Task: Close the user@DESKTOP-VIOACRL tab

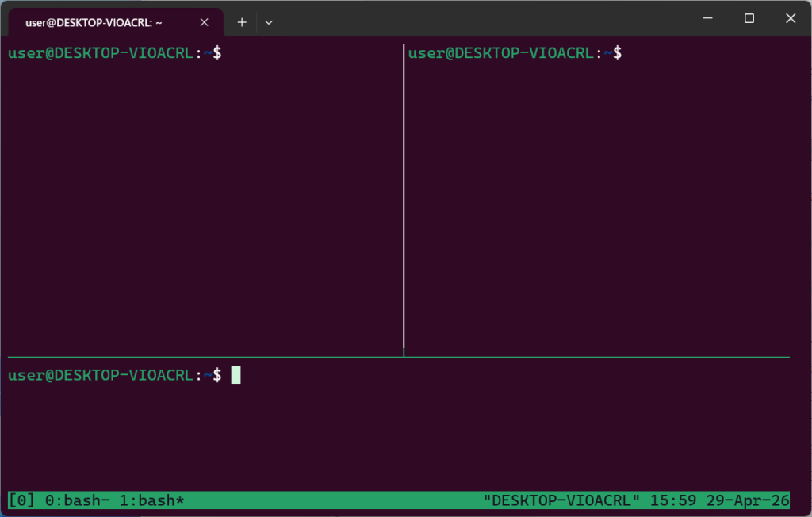Action: [204, 22]
